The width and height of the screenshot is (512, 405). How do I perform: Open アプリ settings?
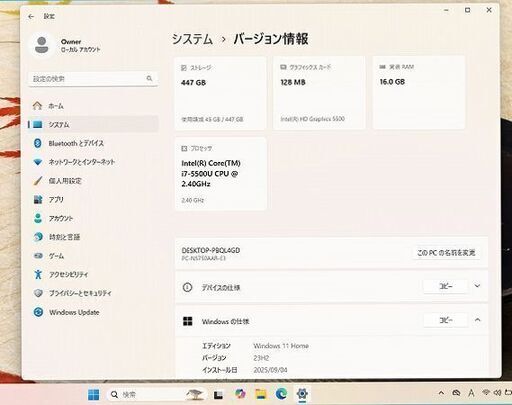(x=93, y=200)
